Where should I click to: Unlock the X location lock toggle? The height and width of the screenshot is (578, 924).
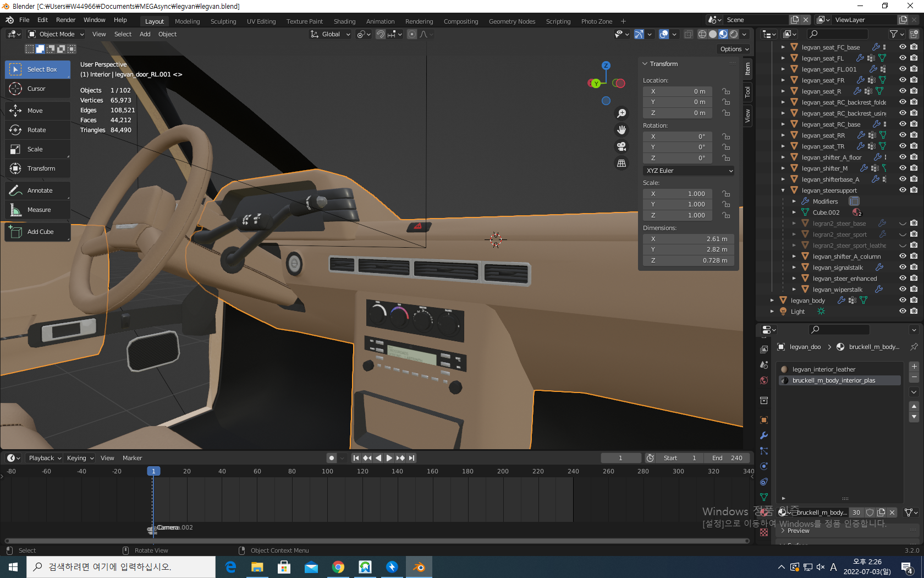(x=726, y=91)
